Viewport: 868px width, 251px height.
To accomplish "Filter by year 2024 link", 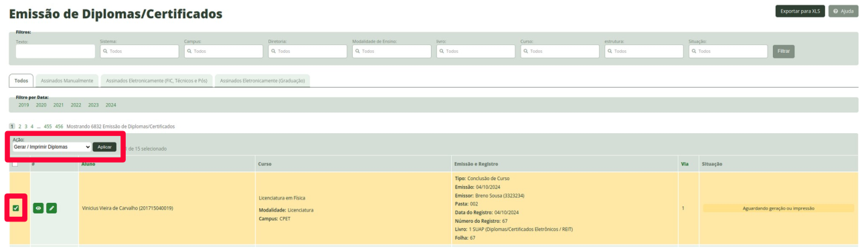I will 111,105.
